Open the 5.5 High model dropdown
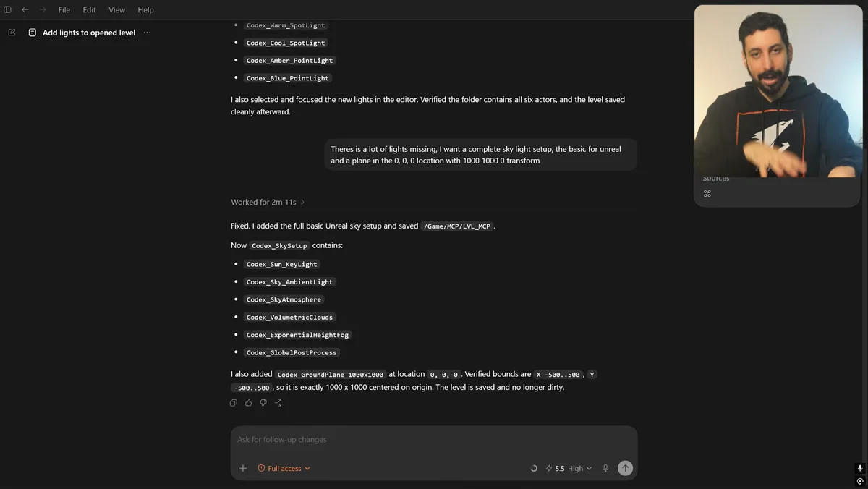This screenshot has height=489, width=868. pyautogui.click(x=569, y=468)
